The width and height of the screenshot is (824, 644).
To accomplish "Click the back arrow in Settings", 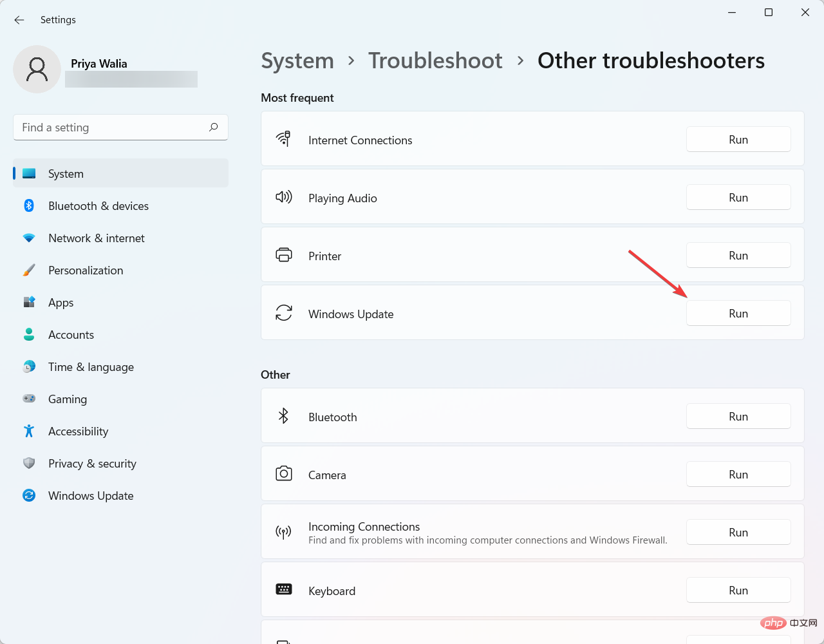I will tap(19, 20).
